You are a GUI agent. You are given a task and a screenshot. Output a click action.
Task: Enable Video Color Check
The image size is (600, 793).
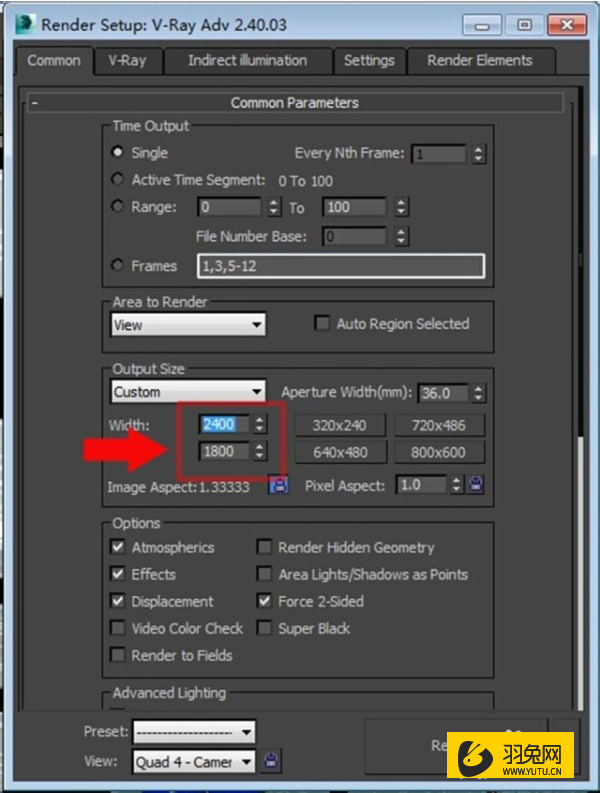pyautogui.click(x=118, y=628)
